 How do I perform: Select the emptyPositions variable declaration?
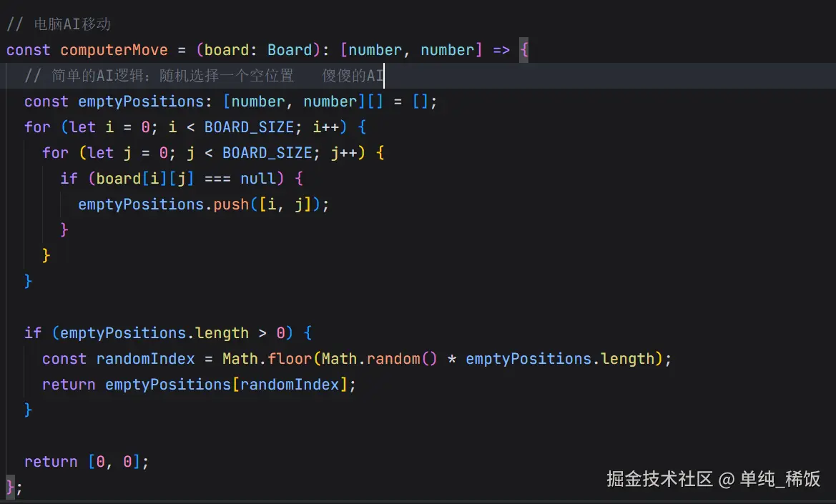point(142,101)
